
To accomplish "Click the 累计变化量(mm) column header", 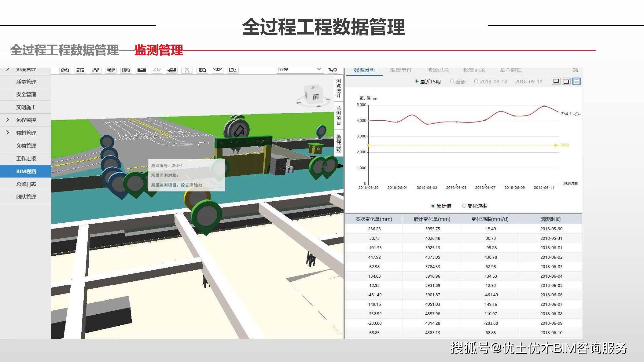I will [432, 219].
